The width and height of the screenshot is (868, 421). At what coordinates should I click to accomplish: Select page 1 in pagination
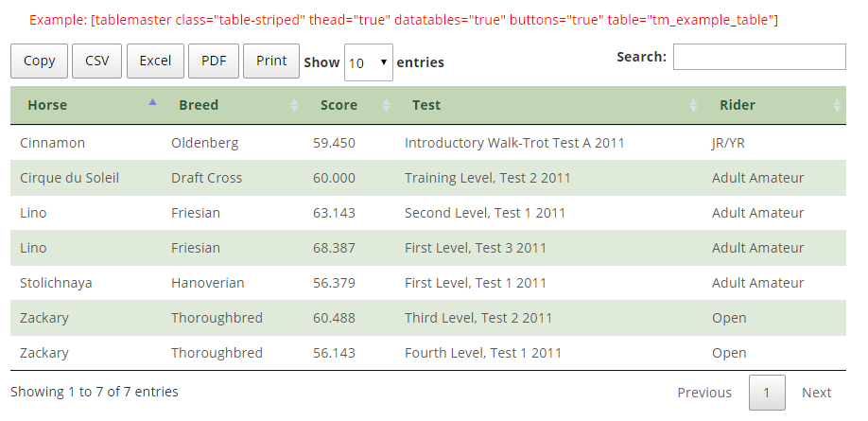[767, 393]
